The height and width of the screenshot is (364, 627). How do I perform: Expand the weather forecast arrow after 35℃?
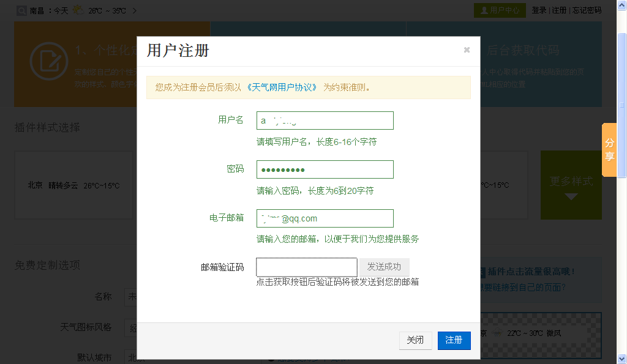pyautogui.click(x=134, y=11)
